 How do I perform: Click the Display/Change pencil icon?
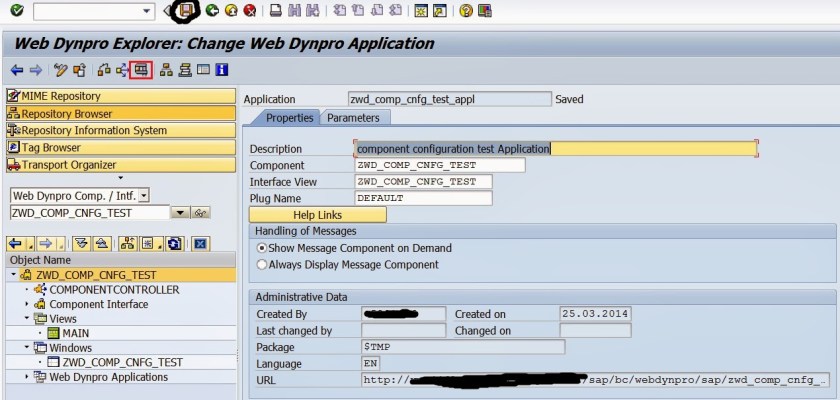pos(61,70)
